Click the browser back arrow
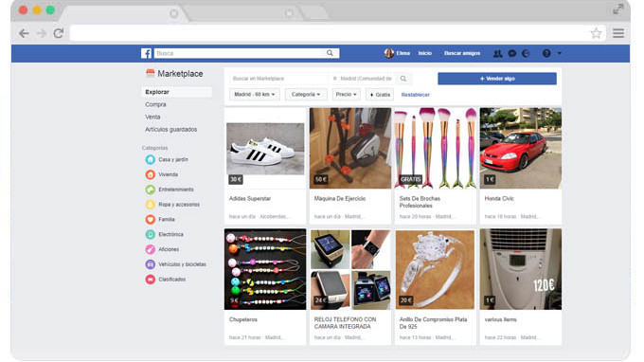644x362 pixels. [x=24, y=33]
